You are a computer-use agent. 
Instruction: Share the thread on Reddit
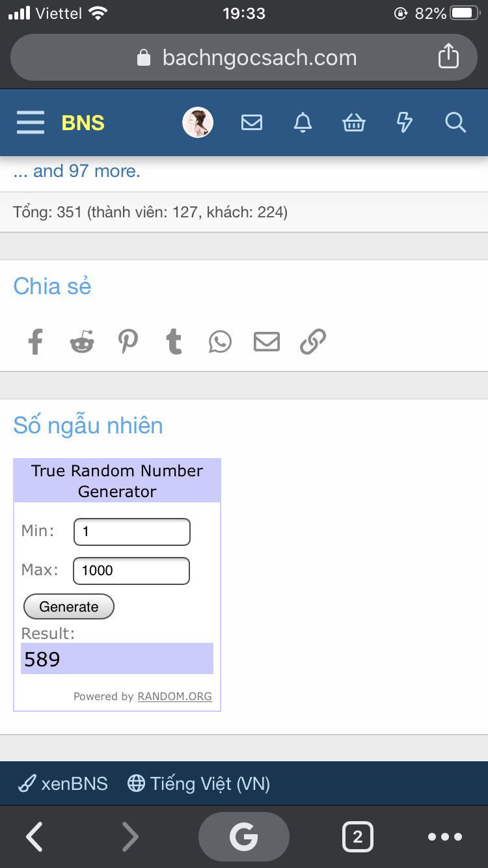[81, 341]
